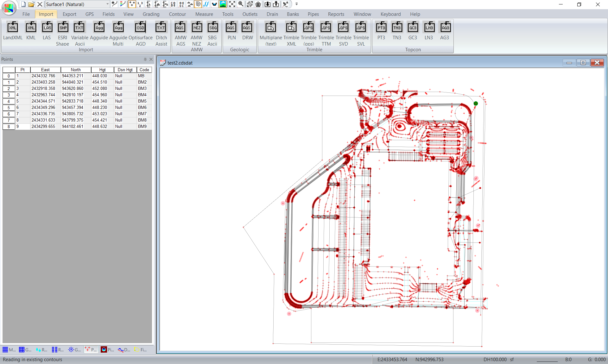The image size is (608, 364).
Task: Expand the quick access toolbar customize arrow
Action: pos(297,4)
